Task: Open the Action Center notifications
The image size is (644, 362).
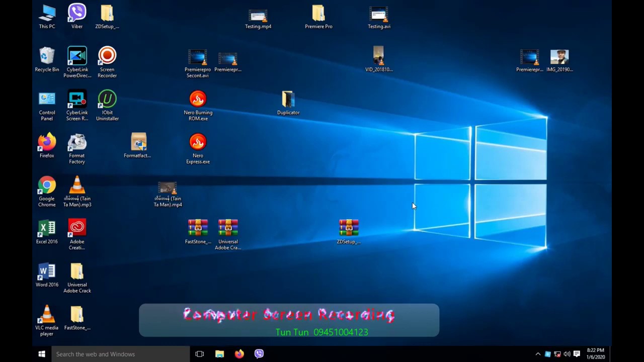Action: (577, 354)
